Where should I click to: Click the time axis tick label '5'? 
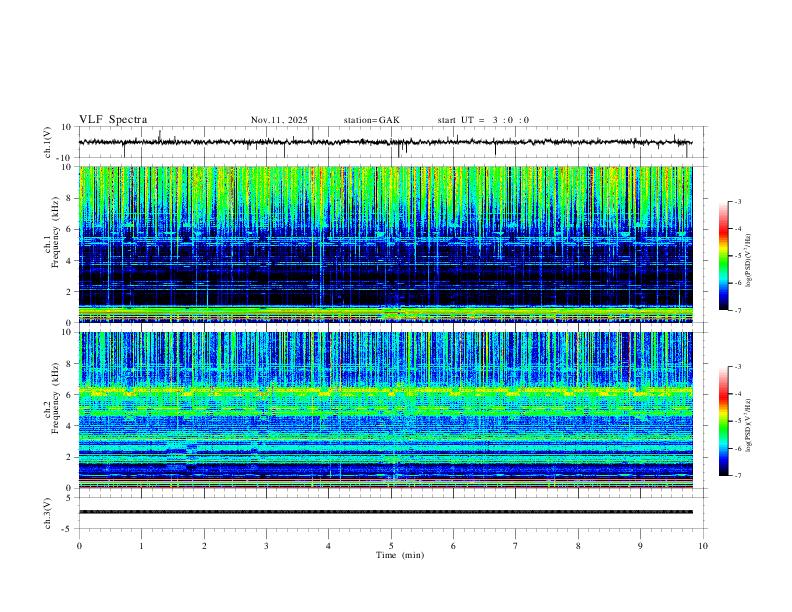click(x=391, y=546)
